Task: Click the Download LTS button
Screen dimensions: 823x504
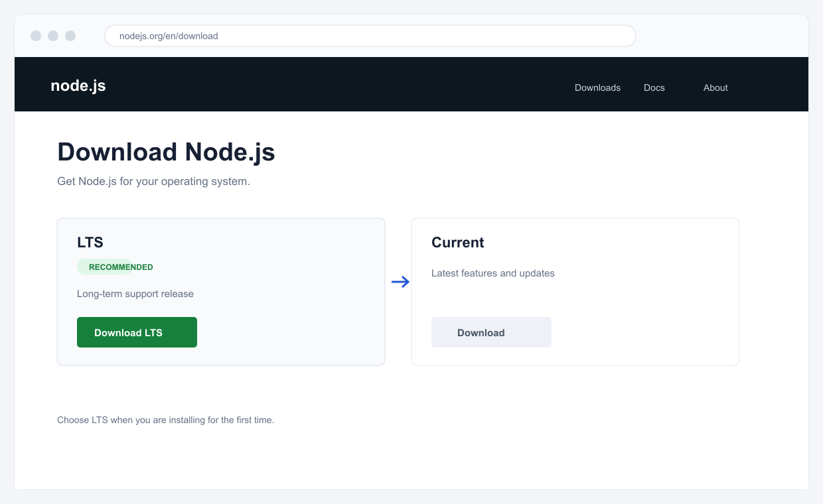Action: (x=137, y=332)
